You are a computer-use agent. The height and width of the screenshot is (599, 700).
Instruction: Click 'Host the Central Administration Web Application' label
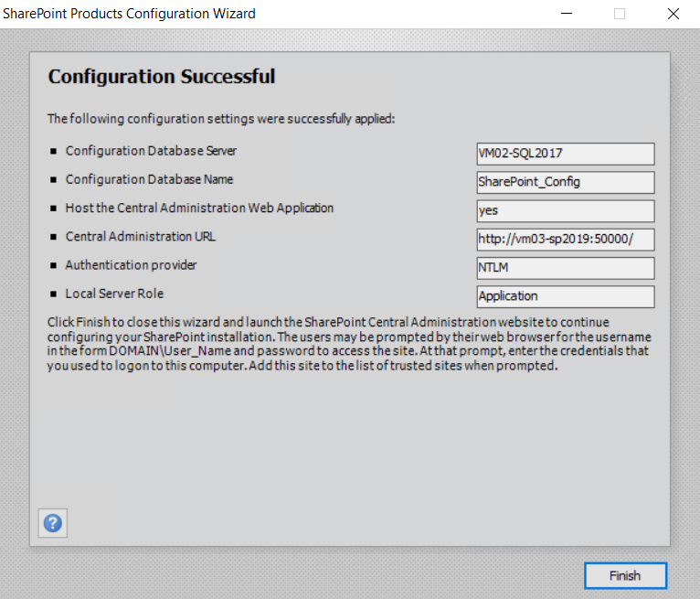199,209
